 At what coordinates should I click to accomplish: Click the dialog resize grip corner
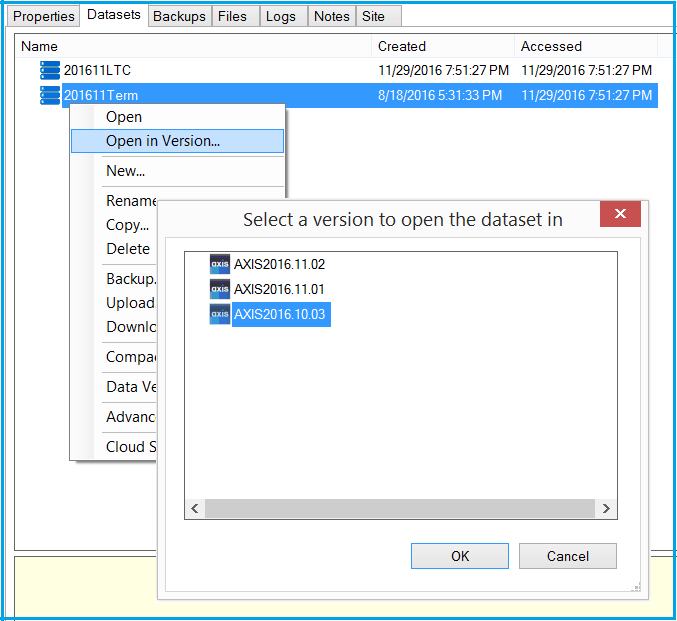click(636, 587)
